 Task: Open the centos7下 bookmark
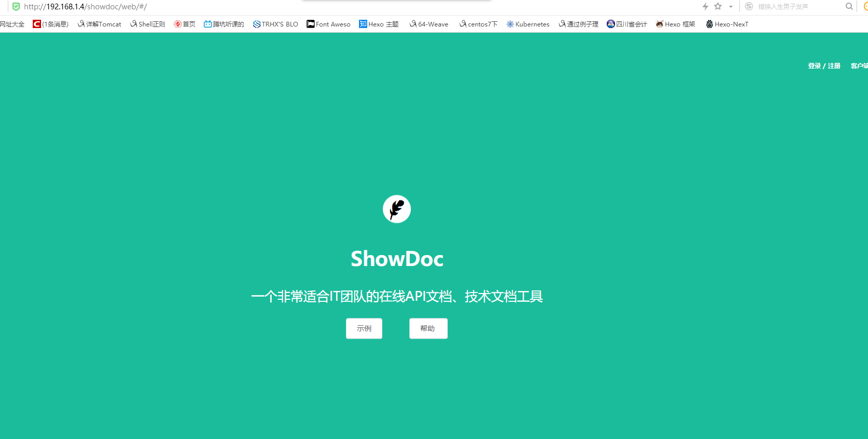coord(478,24)
